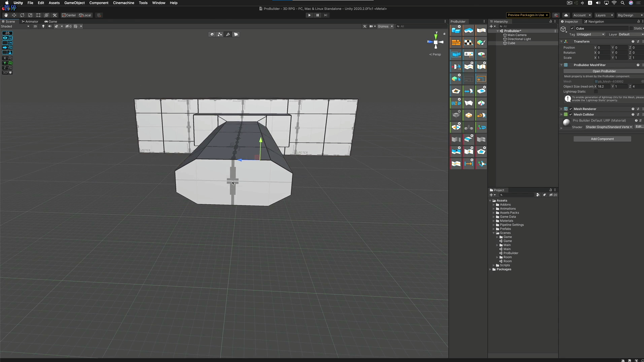The height and width of the screenshot is (362, 644).
Task: Open the ProBuilder New Shape tool
Action: click(456, 30)
